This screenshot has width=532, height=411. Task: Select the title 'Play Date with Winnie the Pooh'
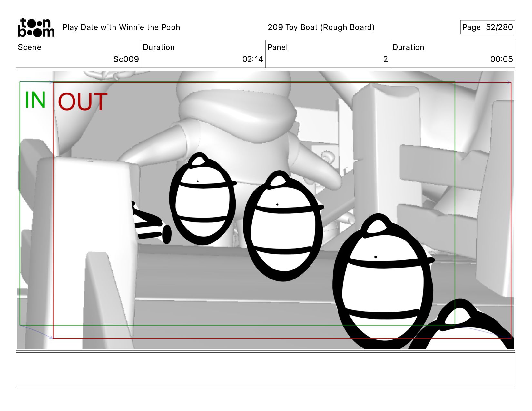click(121, 27)
